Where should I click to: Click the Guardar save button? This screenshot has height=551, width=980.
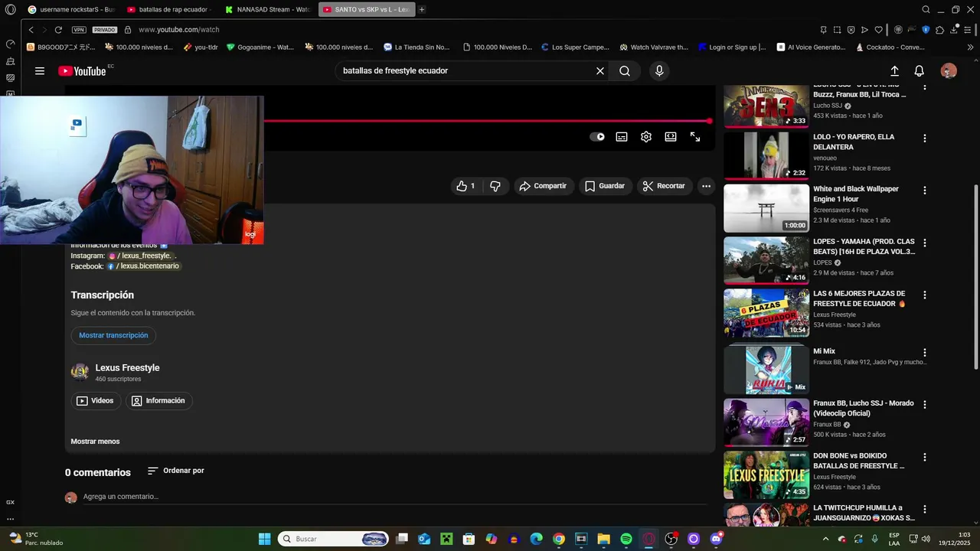[605, 186]
